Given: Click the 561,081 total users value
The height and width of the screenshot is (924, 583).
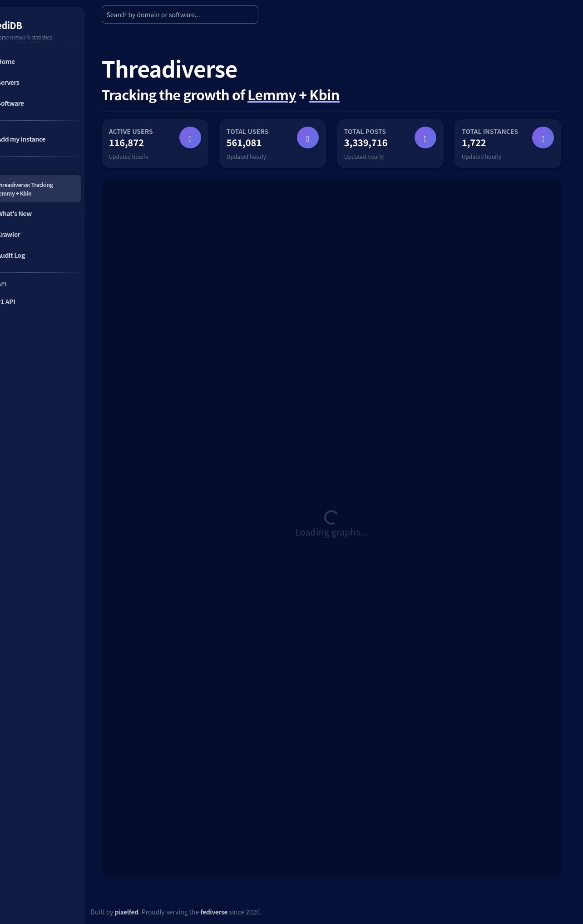Looking at the screenshot, I should click(x=244, y=143).
